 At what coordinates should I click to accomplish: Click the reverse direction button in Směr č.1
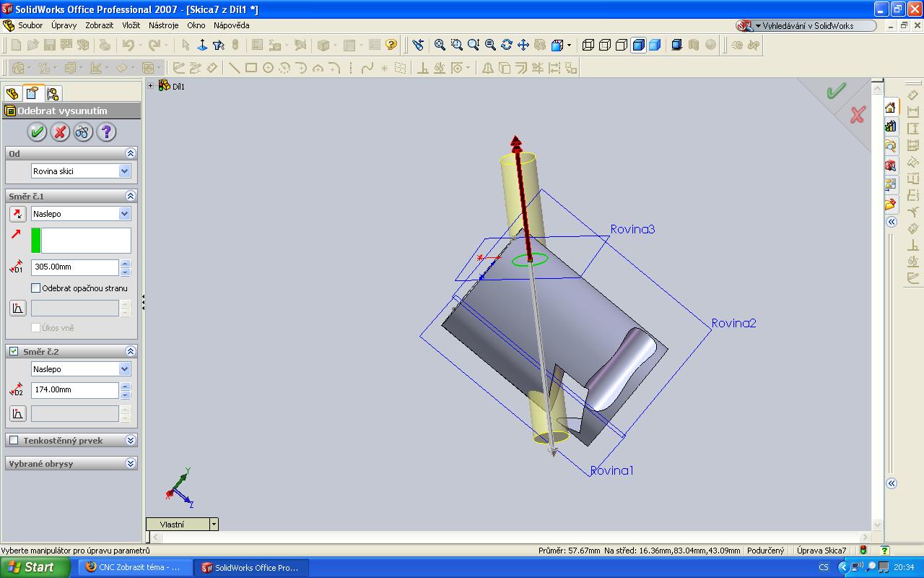click(17, 214)
